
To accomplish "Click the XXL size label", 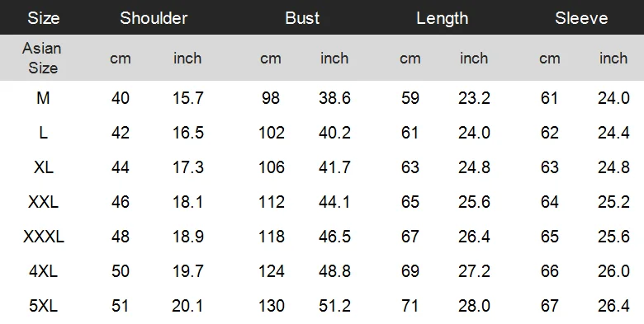I will 43,202.
